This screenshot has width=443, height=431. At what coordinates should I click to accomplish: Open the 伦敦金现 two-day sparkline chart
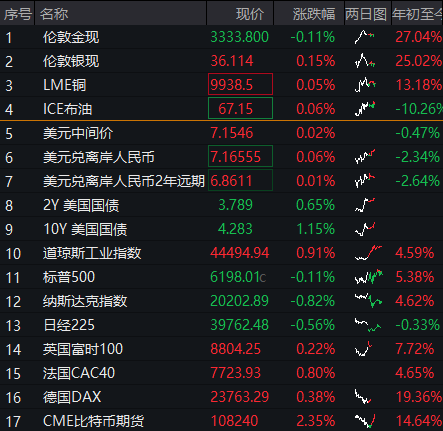[x=364, y=37]
